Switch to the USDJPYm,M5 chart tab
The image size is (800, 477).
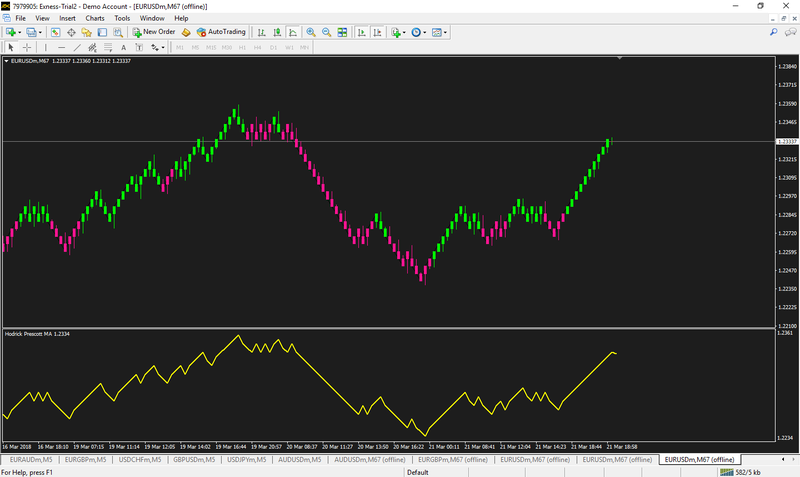pyautogui.click(x=249, y=459)
